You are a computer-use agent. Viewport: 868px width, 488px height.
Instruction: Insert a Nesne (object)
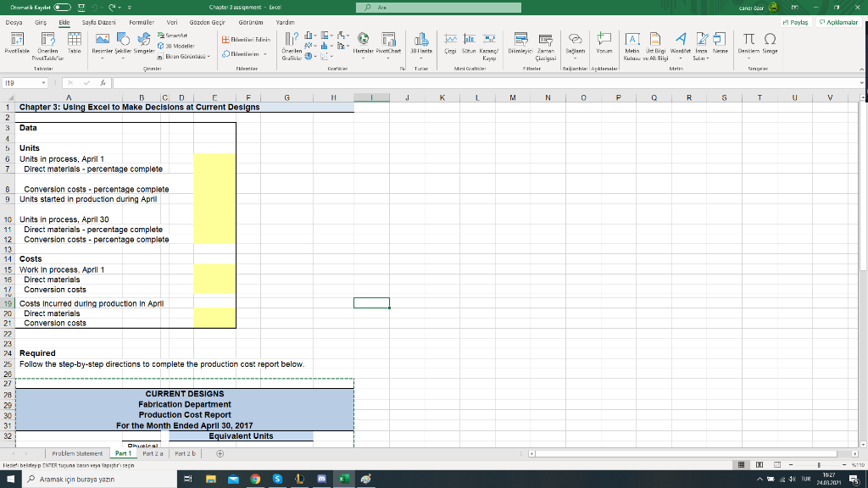(720, 44)
